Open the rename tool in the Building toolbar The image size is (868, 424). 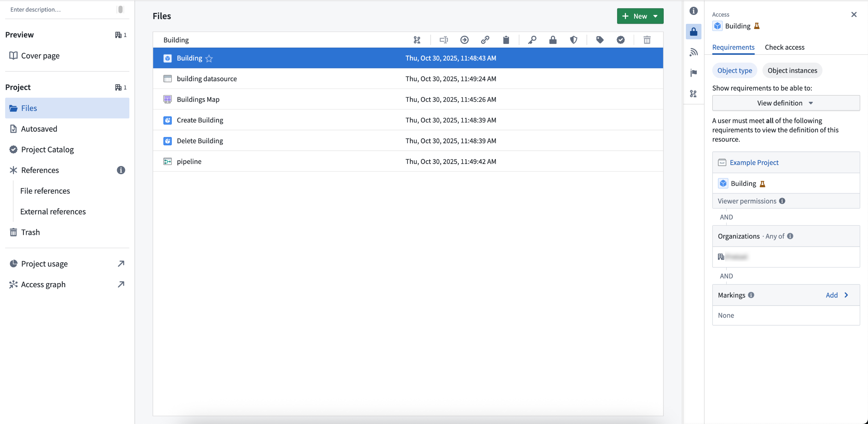[x=444, y=40]
